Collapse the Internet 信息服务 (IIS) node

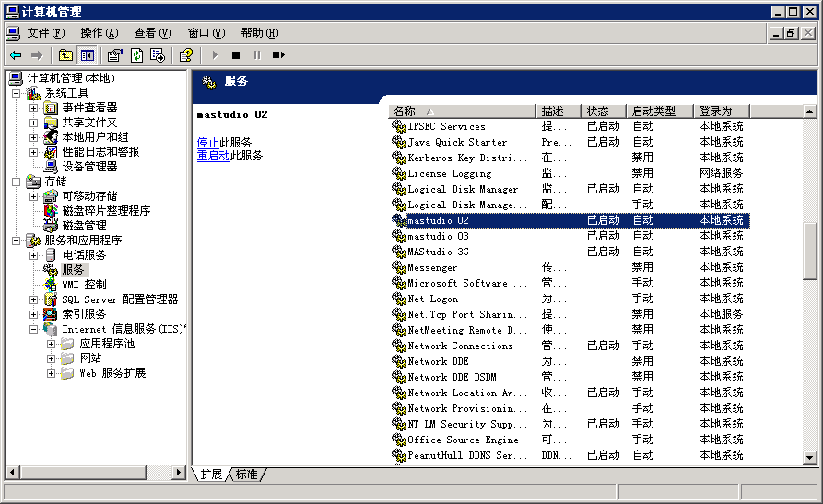coord(34,329)
